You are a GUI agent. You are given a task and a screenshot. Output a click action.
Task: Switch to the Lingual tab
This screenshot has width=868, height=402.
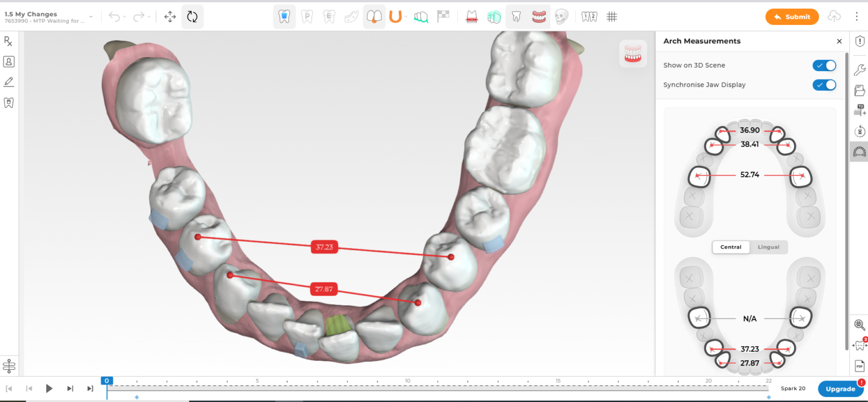click(769, 247)
